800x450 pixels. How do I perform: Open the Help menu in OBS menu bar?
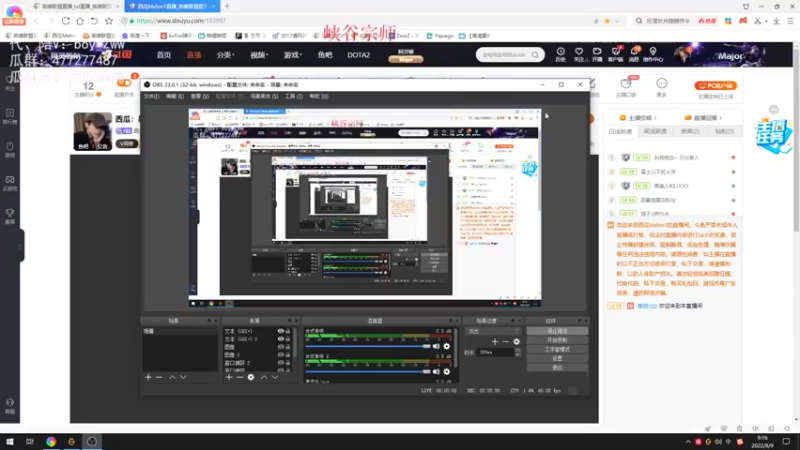pos(319,96)
